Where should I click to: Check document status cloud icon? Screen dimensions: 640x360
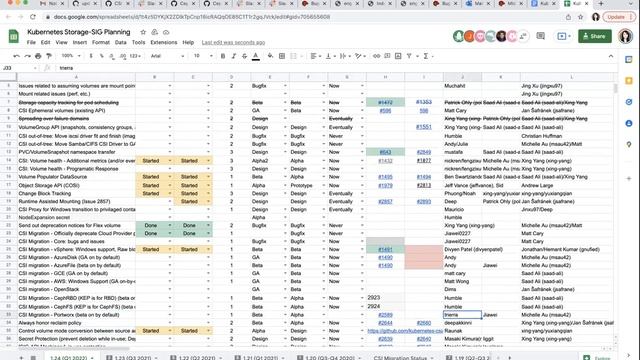[x=166, y=32]
